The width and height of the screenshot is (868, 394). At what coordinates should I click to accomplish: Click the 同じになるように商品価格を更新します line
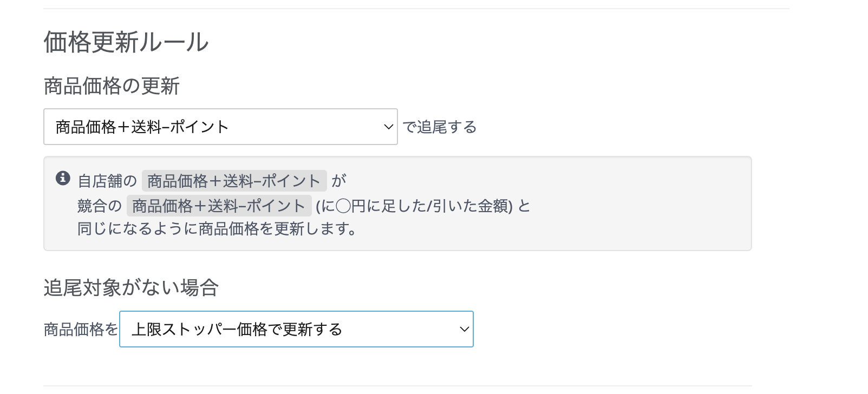coord(217,229)
